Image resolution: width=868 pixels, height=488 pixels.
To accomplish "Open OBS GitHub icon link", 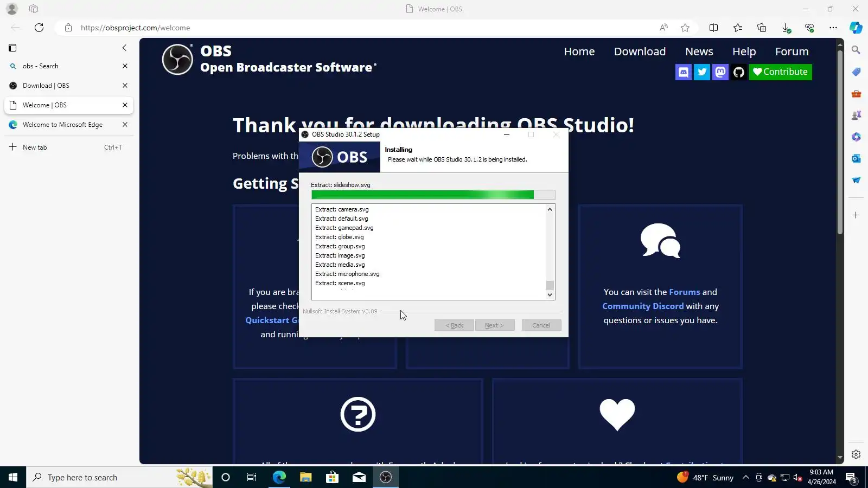I will point(739,72).
